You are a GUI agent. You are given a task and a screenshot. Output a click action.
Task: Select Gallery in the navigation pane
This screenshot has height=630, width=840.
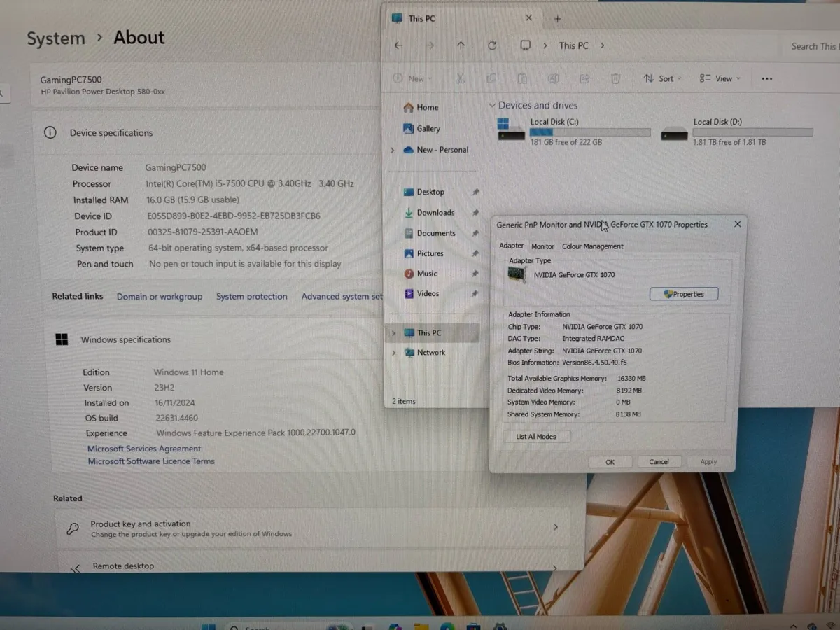click(428, 129)
